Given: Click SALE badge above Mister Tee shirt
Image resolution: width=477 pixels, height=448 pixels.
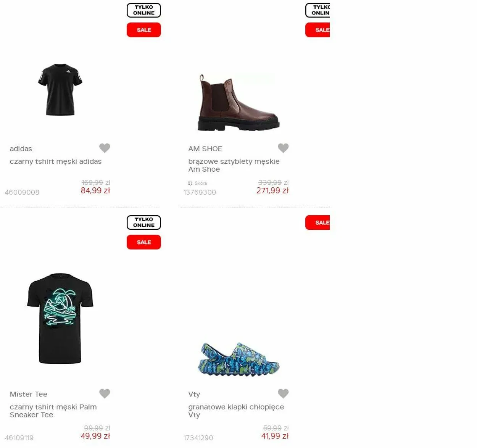Looking at the screenshot, I should pyautogui.click(x=144, y=242).
